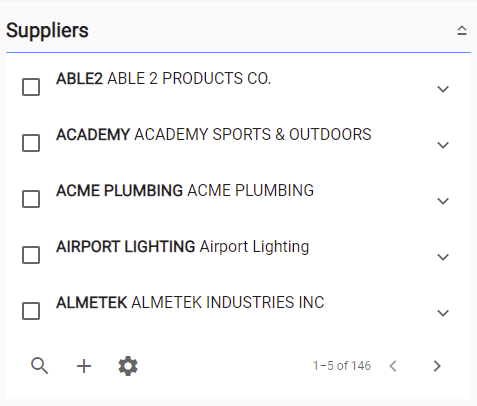The width and height of the screenshot is (477, 406).
Task: Select ABLE 2 PRODUCTS CO. entry
Action: (x=189, y=79)
